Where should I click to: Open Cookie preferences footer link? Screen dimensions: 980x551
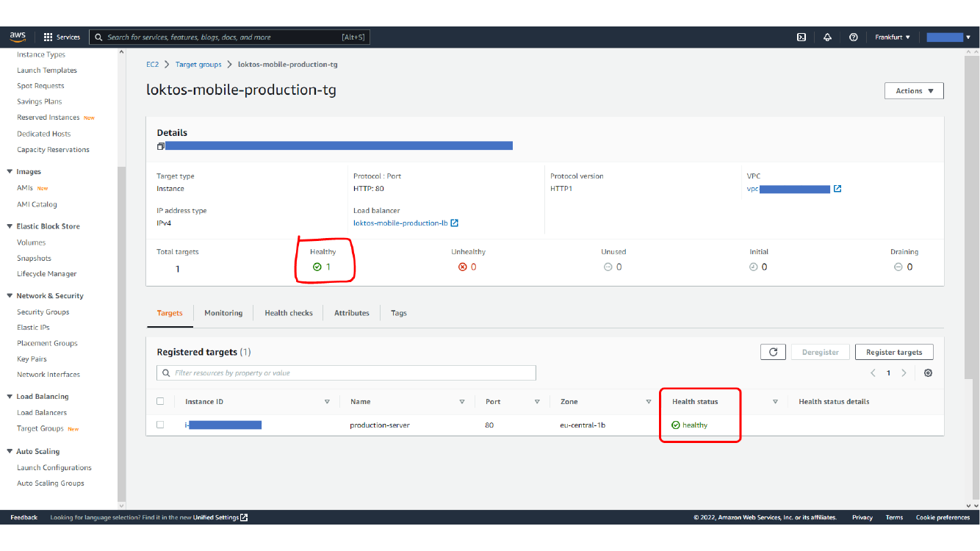pyautogui.click(x=943, y=517)
